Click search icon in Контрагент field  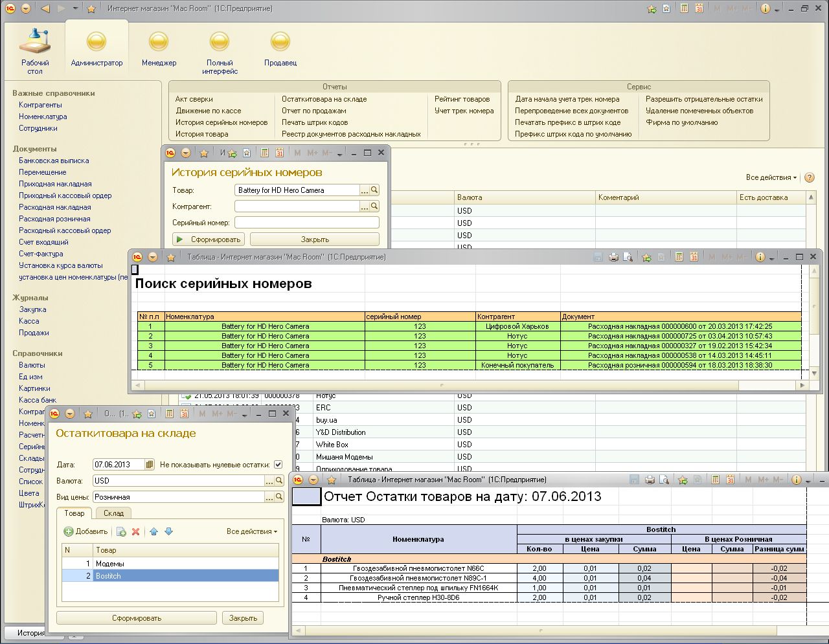coord(374,206)
